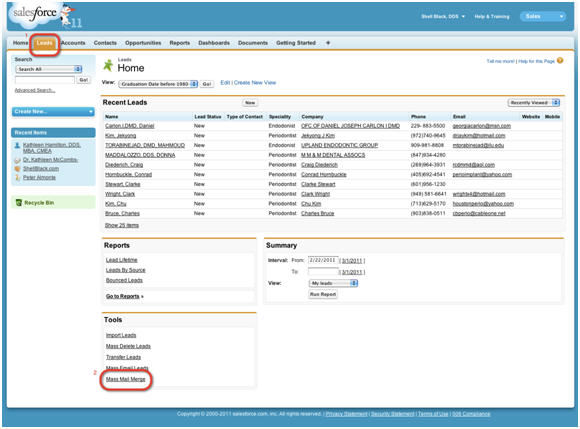
Task: Click the Import Leads tool link
Action: click(x=121, y=335)
